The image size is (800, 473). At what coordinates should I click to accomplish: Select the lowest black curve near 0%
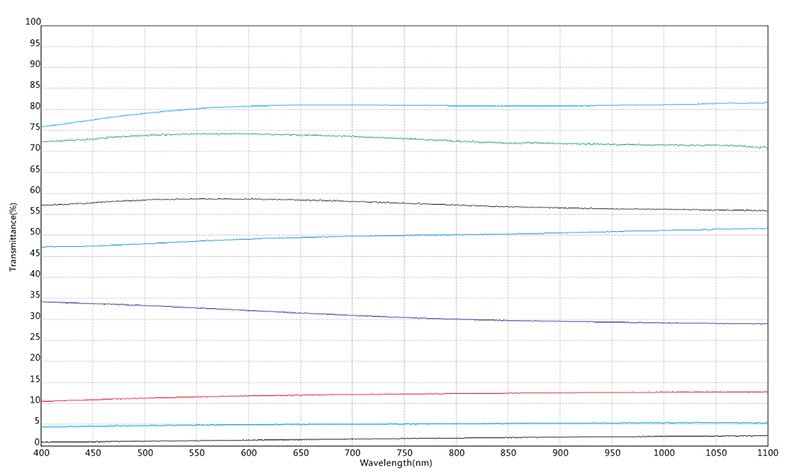[x=400, y=438]
